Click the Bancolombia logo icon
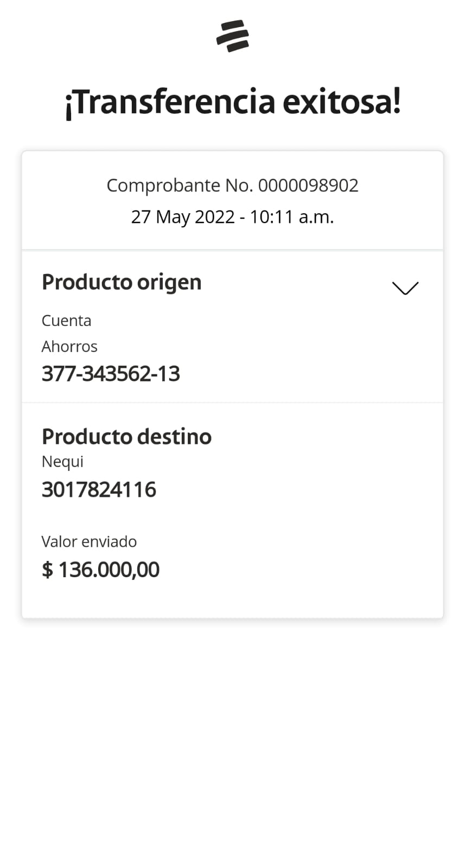The height and width of the screenshot is (868, 465). coord(232,36)
